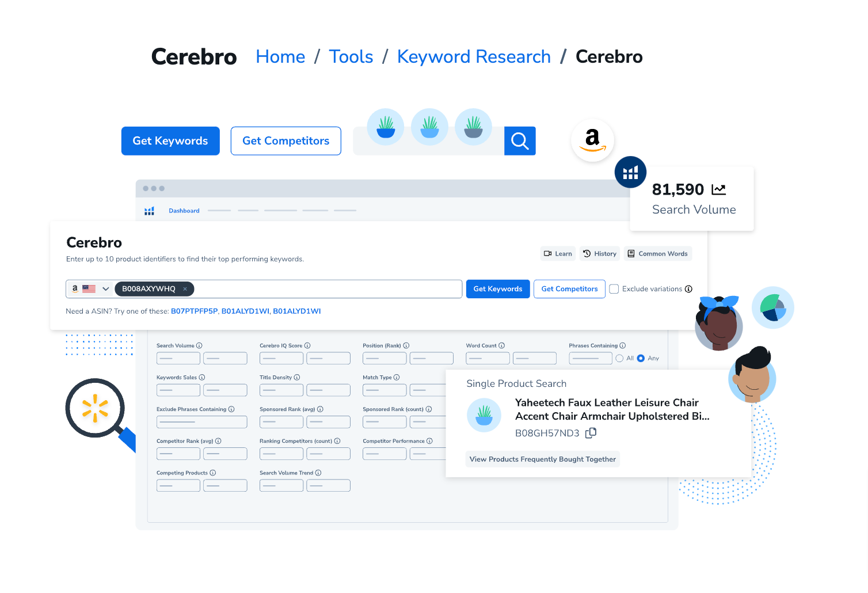
Task: Click the third grey plant thumbnail
Action: point(473,127)
